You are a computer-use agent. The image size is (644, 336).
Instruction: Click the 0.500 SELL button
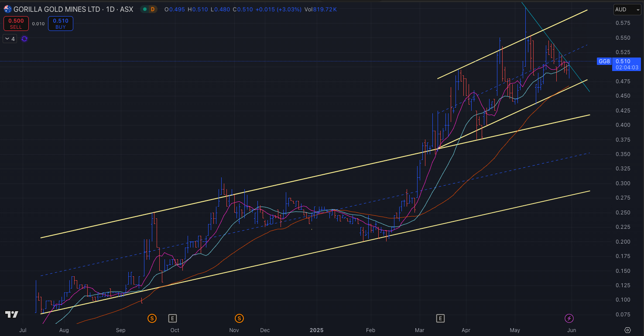16,24
